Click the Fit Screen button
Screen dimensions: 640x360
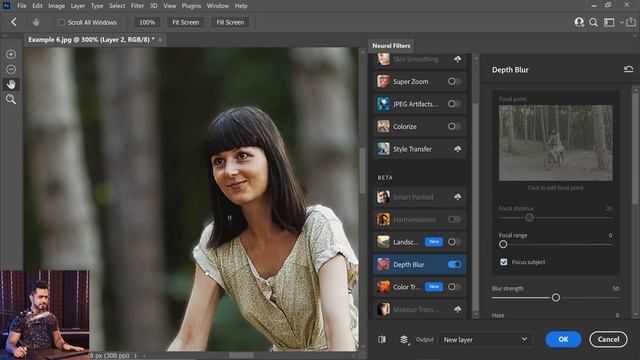[x=186, y=22]
